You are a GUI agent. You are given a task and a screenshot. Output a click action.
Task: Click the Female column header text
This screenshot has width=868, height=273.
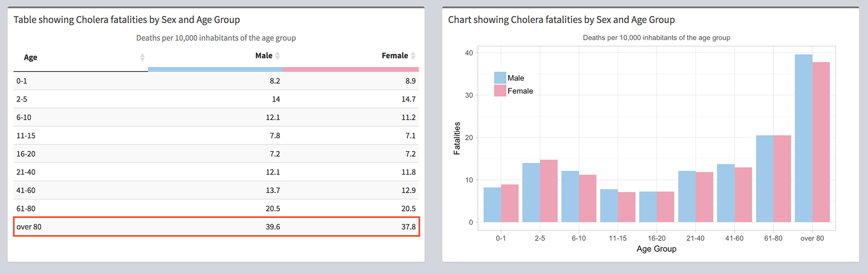pyautogui.click(x=395, y=56)
